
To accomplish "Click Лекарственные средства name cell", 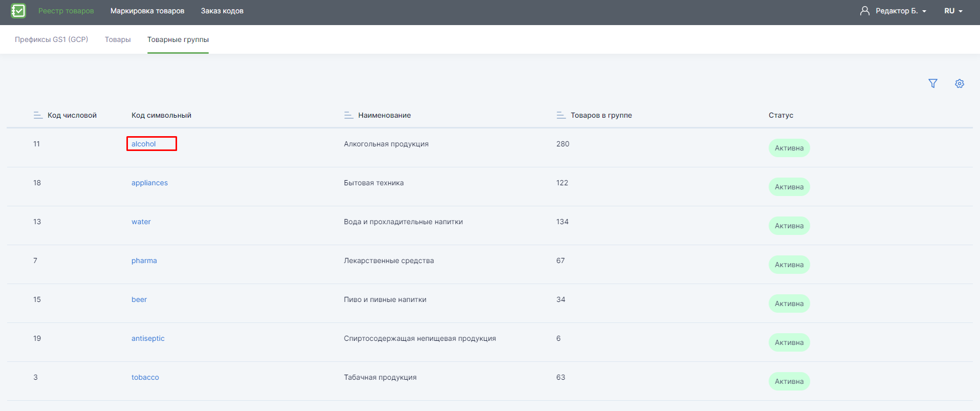I will 389,261.
